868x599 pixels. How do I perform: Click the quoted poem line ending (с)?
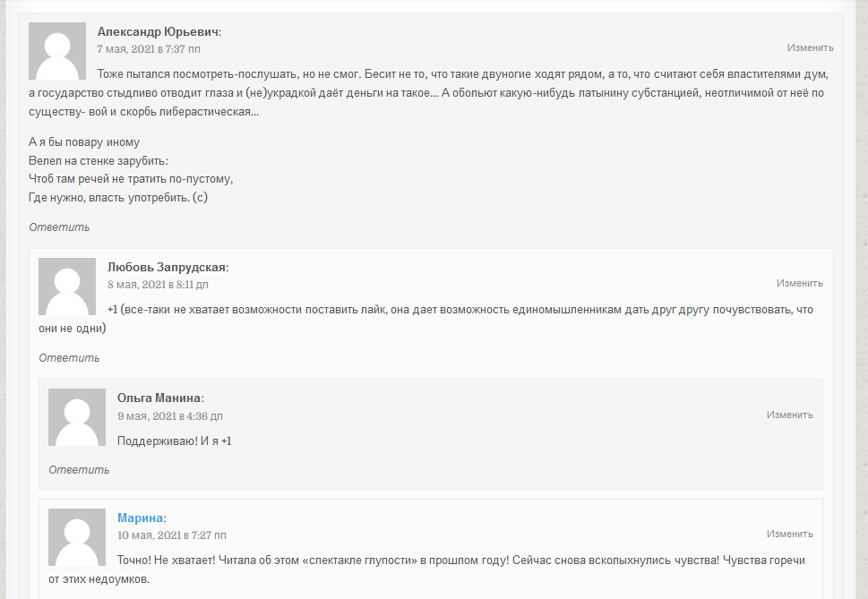coord(118,198)
